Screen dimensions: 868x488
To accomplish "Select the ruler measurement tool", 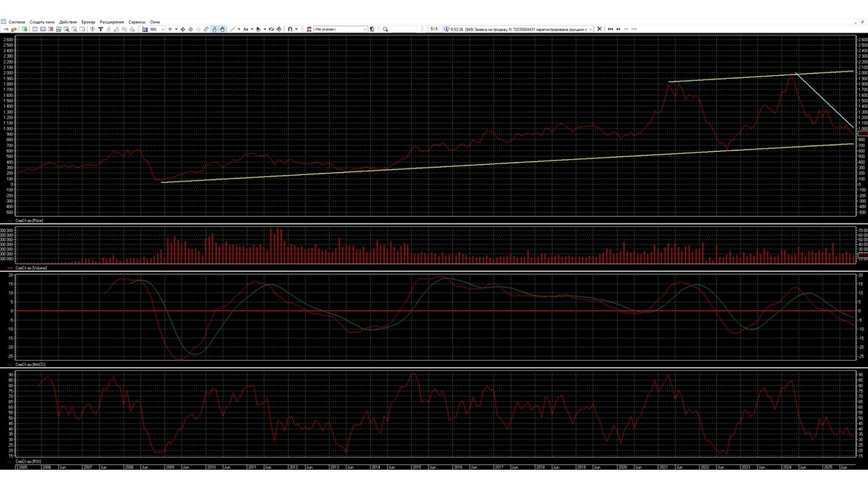I will click(205, 29).
